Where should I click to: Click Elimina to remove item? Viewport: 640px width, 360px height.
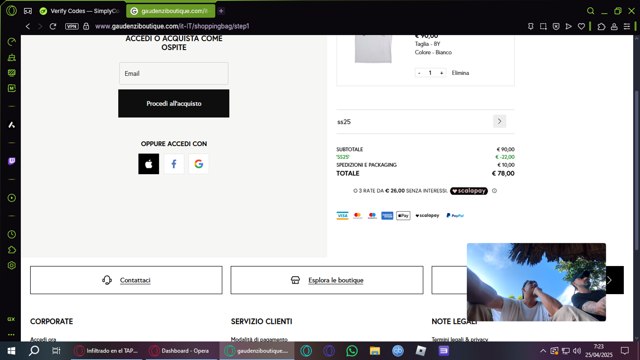pos(460,73)
